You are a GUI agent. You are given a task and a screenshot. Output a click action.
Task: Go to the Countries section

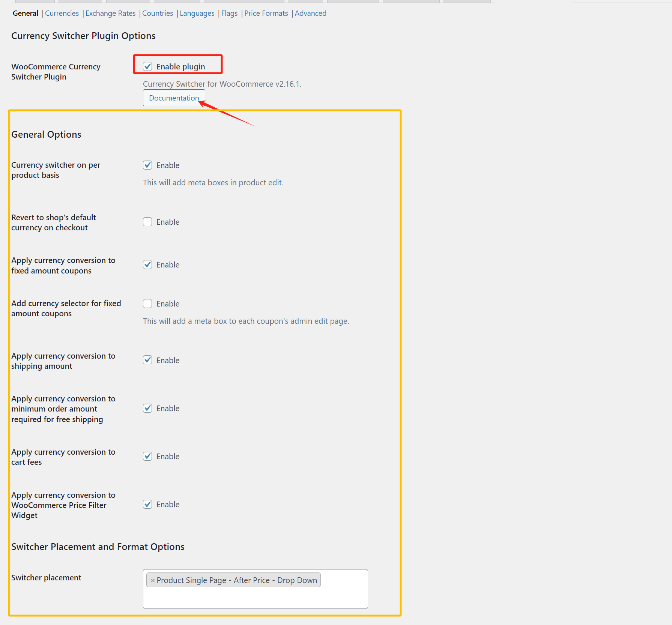coord(158,14)
